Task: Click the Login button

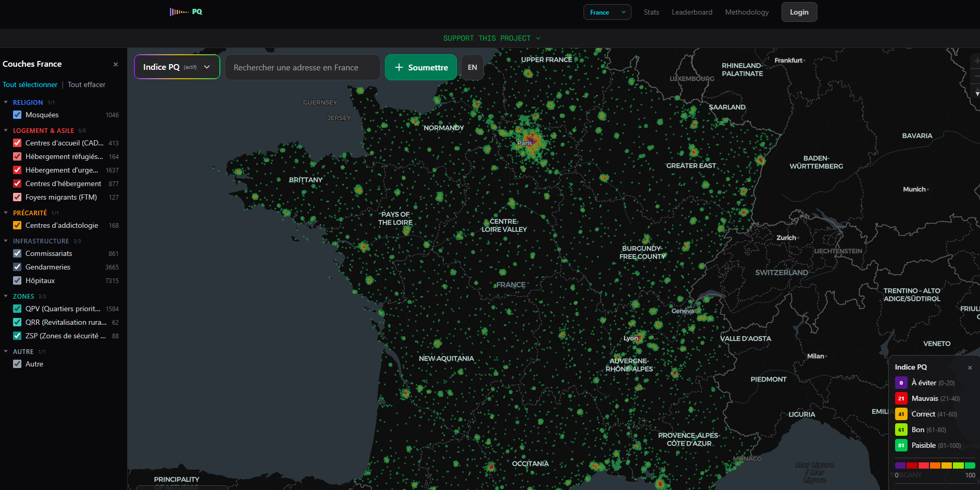Action: pos(799,12)
